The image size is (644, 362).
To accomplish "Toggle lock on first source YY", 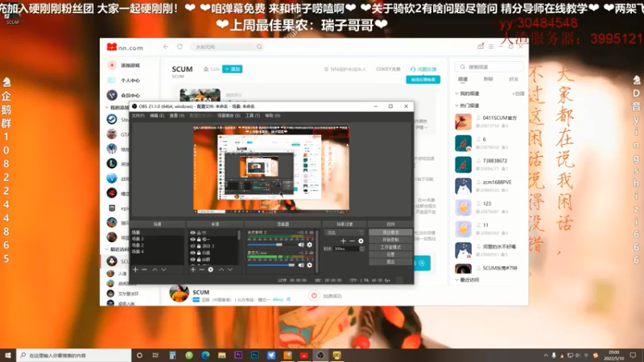I will tap(199, 232).
